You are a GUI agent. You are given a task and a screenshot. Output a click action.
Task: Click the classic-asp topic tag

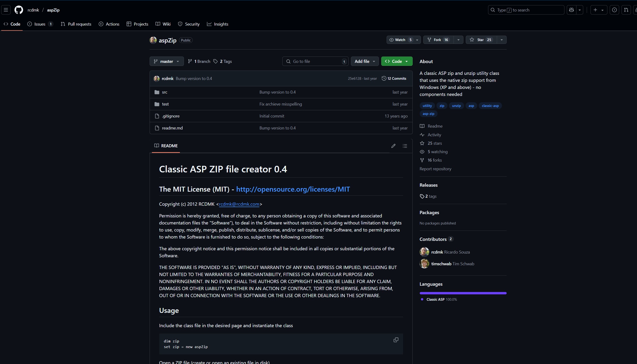tap(490, 106)
